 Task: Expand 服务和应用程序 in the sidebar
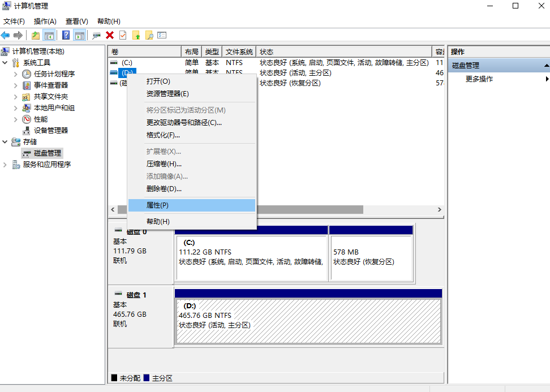(5, 164)
